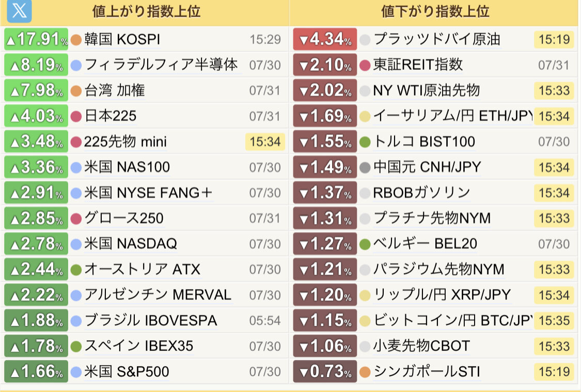Open the 値下がり指数上位 header
This screenshot has width=581, height=392.
point(435,11)
